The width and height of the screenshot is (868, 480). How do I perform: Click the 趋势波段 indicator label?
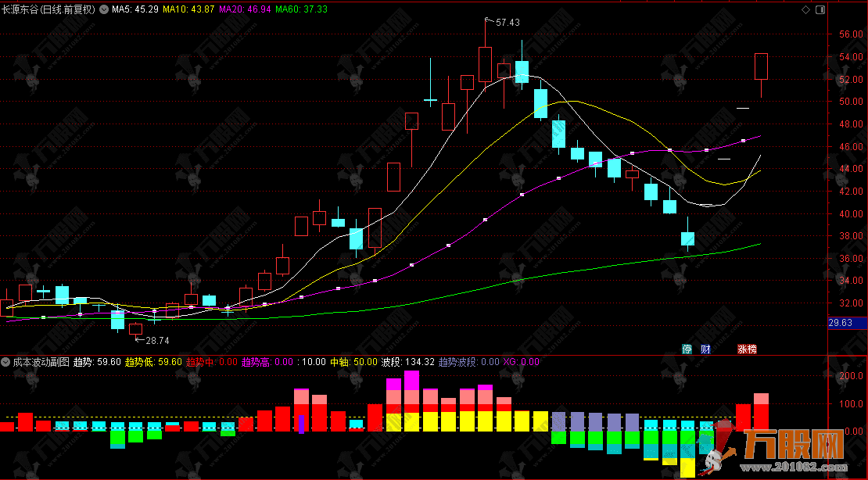(x=468, y=362)
